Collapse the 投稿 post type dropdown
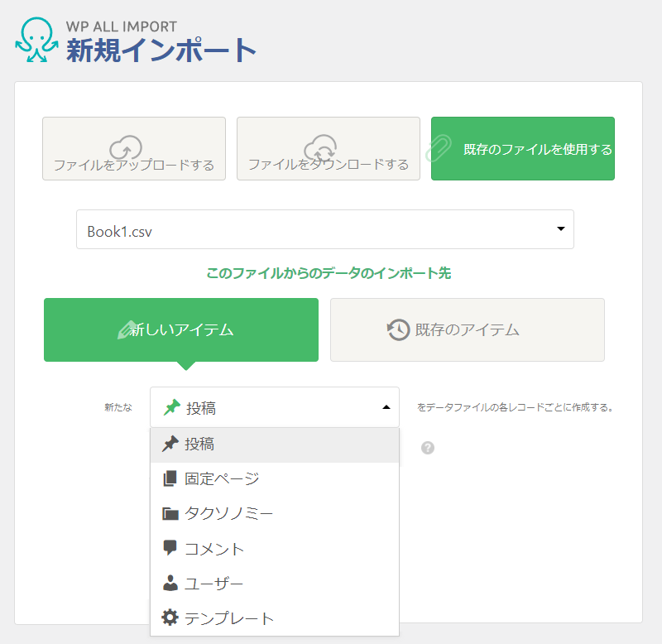The width and height of the screenshot is (662, 644). (275, 407)
